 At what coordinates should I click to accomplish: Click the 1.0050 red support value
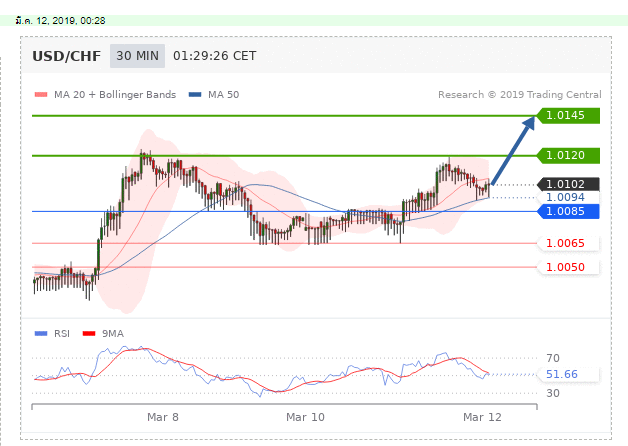(565, 267)
